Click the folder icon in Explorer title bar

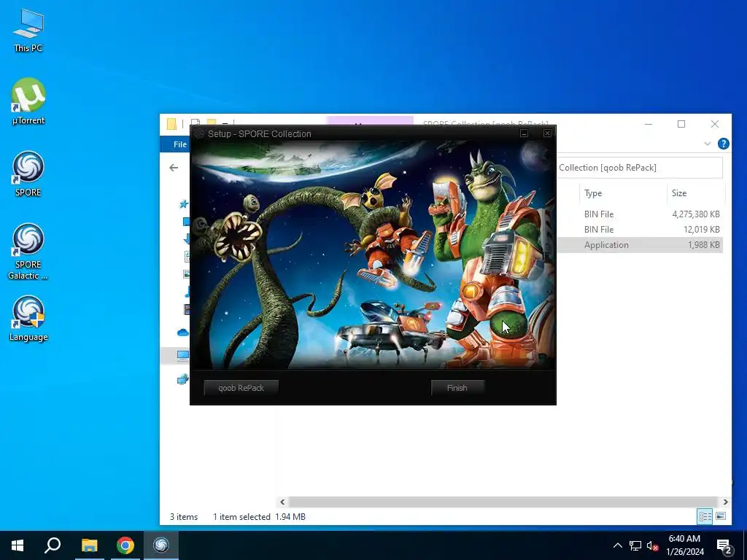[x=172, y=124]
